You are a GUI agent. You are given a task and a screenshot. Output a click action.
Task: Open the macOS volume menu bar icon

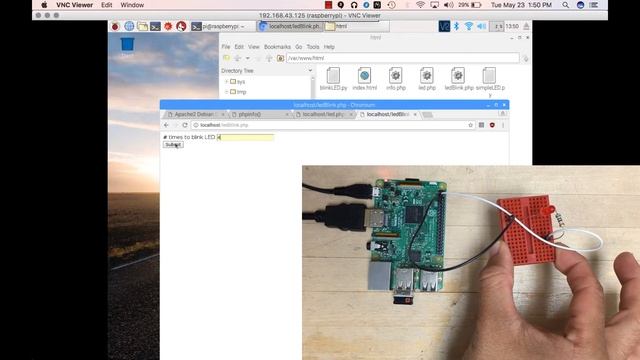pyautogui.click(x=448, y=5)
